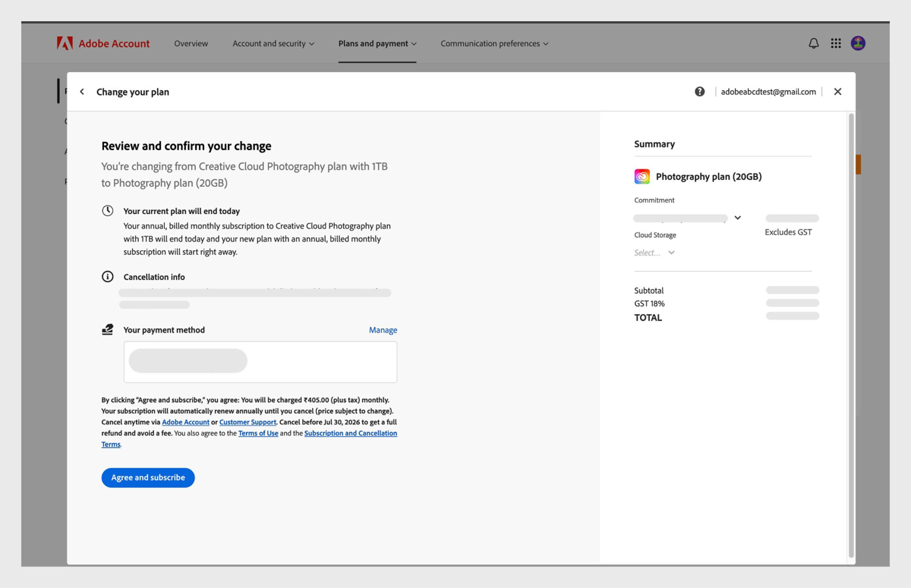This screenshot has width=911, height=588.
Task: Expand Communication preferences menu
Action: point(494,43)
